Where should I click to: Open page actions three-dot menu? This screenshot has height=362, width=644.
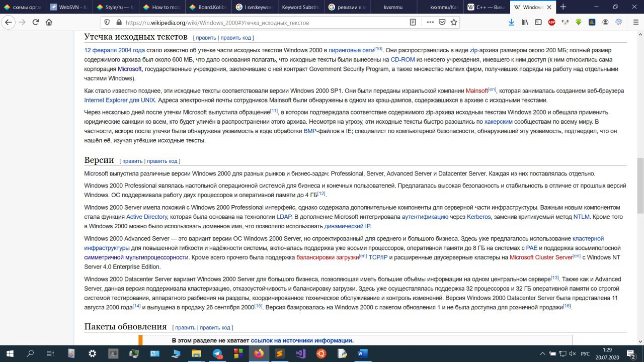click(430, 22)
